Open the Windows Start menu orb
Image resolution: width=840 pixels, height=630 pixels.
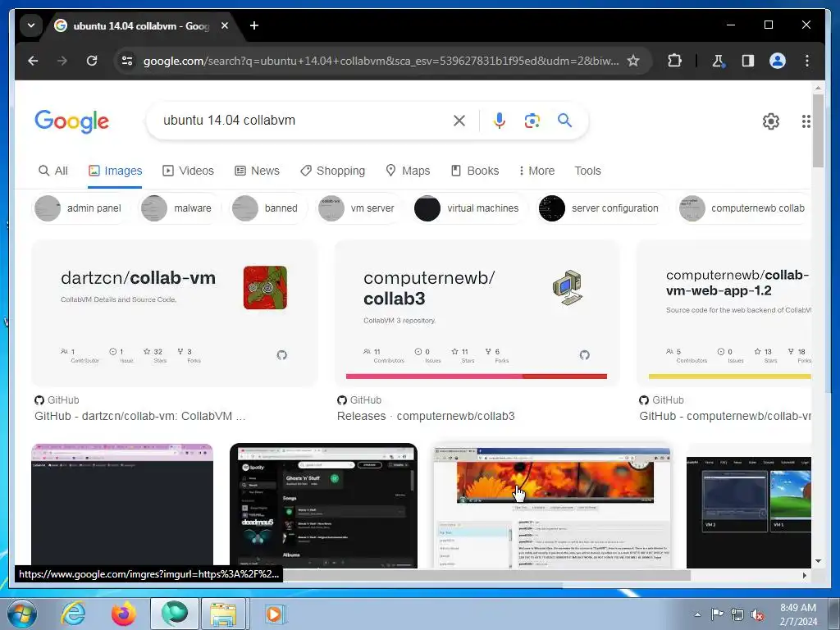22,614
